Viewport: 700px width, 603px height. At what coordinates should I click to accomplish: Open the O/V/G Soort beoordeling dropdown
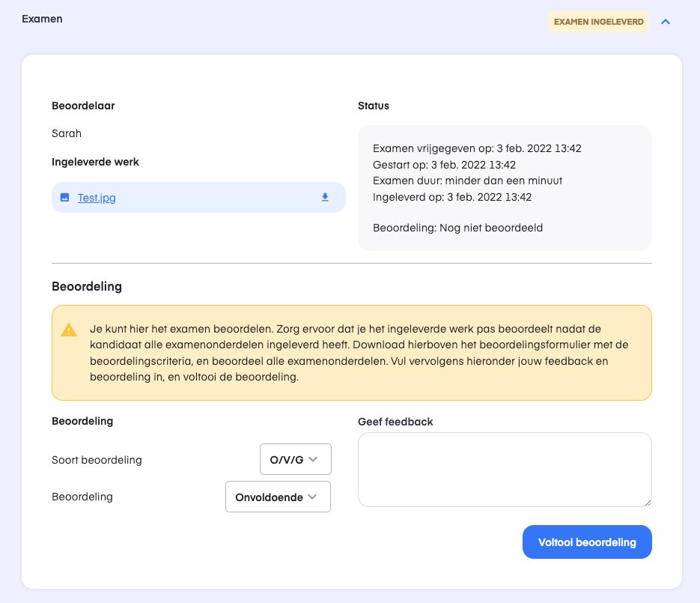pyautogui.click(x=296, y=459)
